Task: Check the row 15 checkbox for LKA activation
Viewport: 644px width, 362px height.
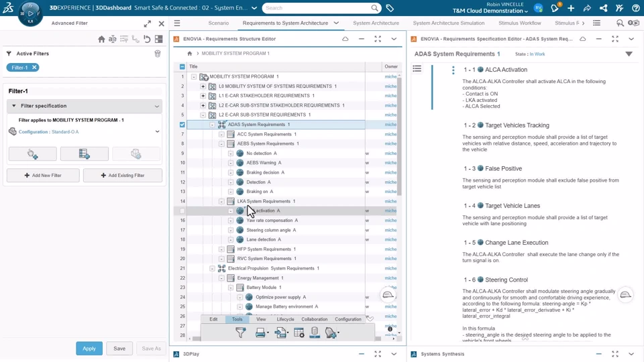Action: pos(182,211)
